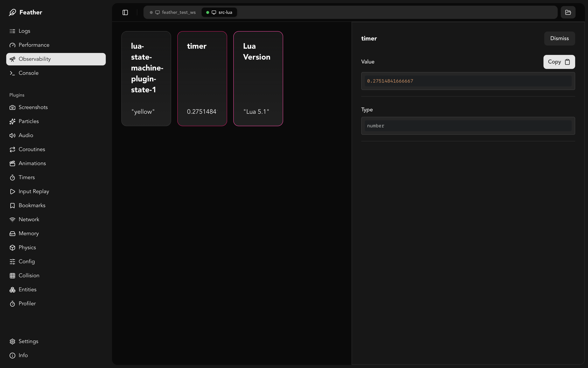Click the Observability telescope icon
The height and width of the screenshot is (368, 588).
click(12, 59)
